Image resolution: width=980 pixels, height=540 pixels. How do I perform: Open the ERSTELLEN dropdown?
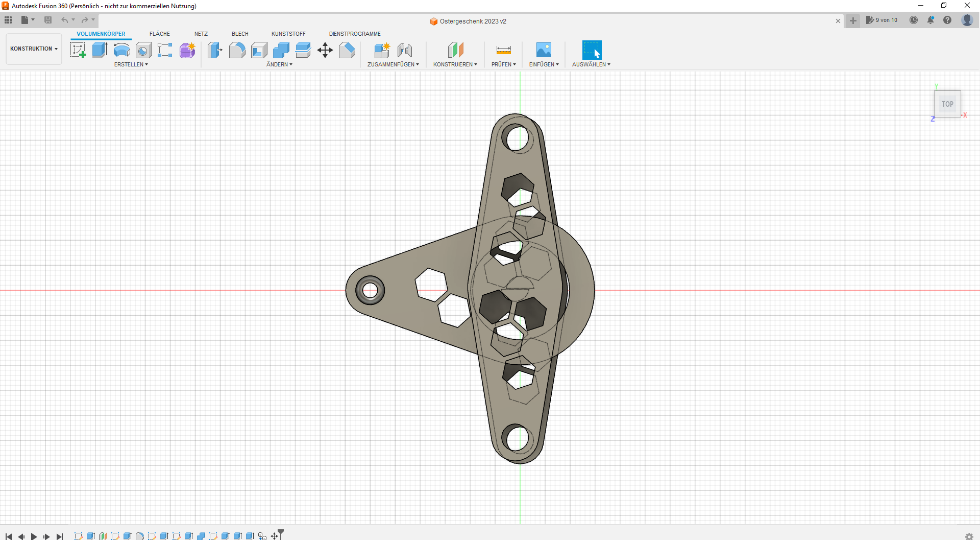point(131,64)
